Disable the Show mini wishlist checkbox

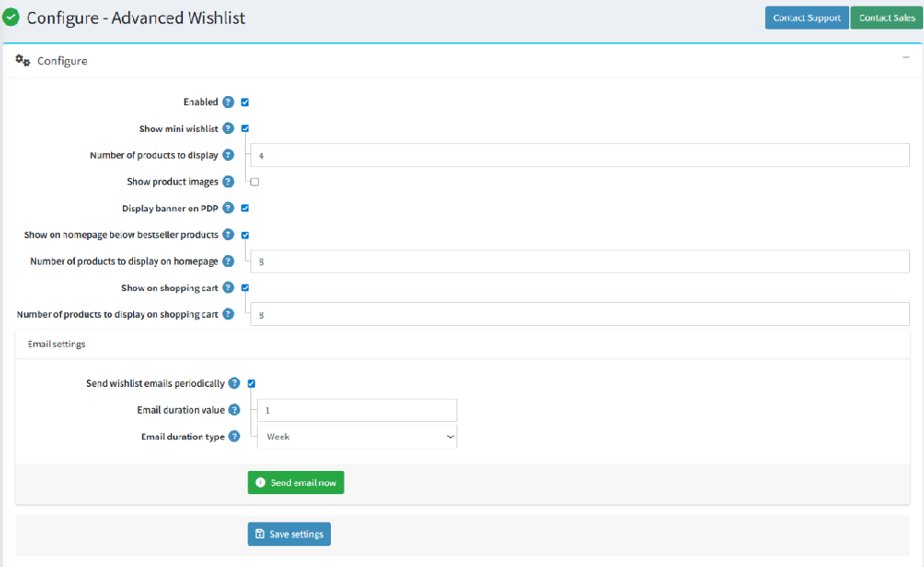click(x=245, y=128)
